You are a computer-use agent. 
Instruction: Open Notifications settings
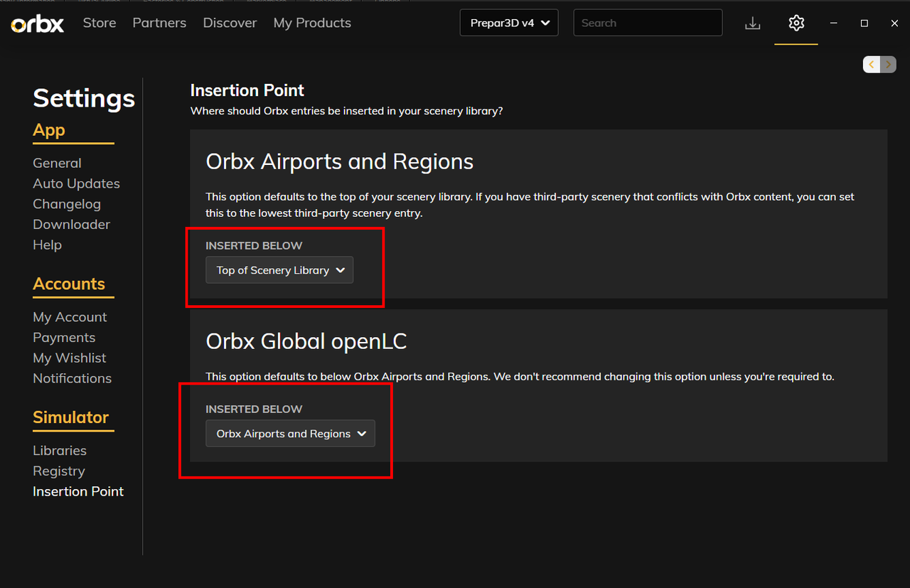point(72,378)
